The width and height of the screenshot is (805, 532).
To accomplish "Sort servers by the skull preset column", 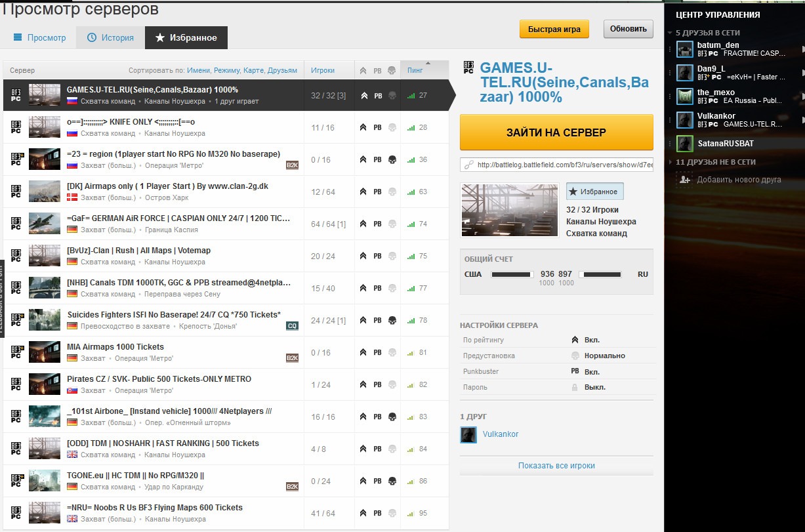I will [x=392, y=70].
